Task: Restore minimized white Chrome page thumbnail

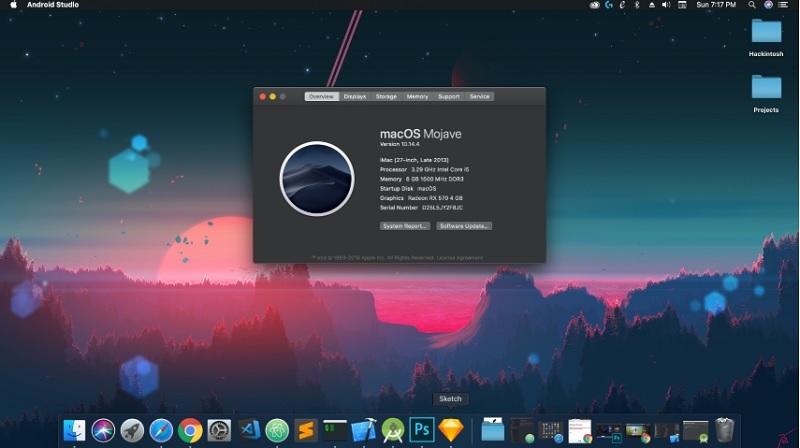Action: (x=580, y=431)
